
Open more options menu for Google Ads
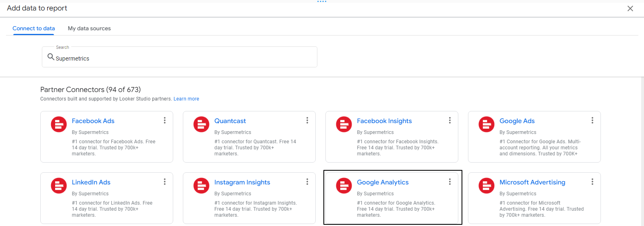tap(592, 120)
